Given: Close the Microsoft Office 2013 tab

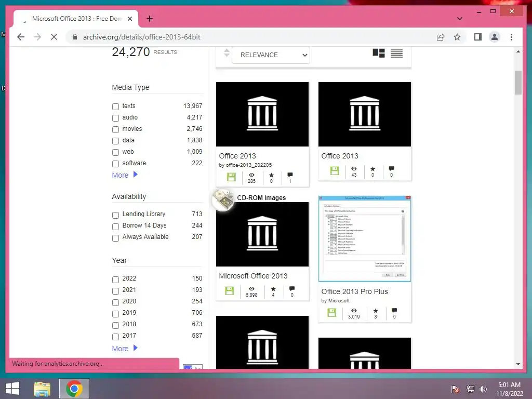Looking at the screenshot, I should point(129,19).
